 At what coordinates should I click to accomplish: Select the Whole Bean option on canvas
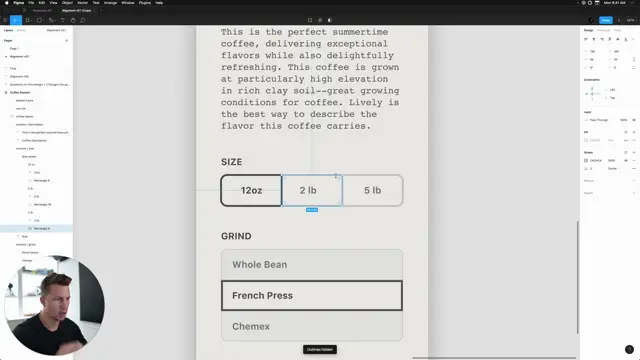(312, 265)
